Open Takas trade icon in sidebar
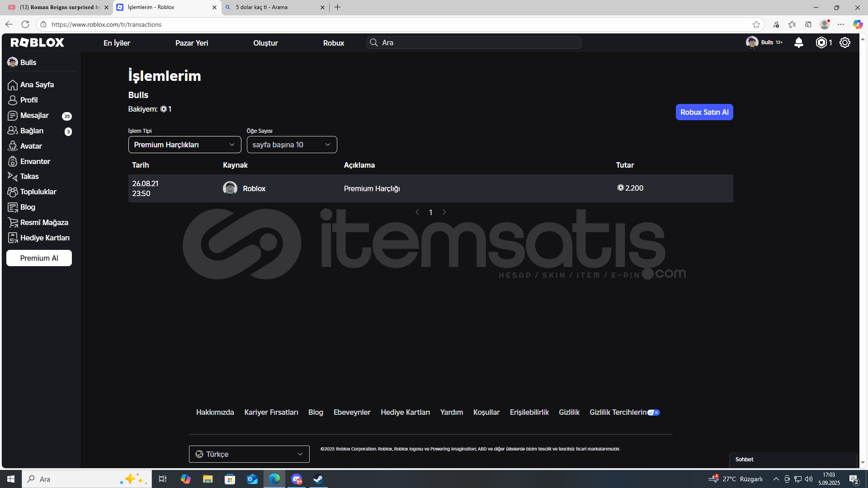 [x=13, y=176]
